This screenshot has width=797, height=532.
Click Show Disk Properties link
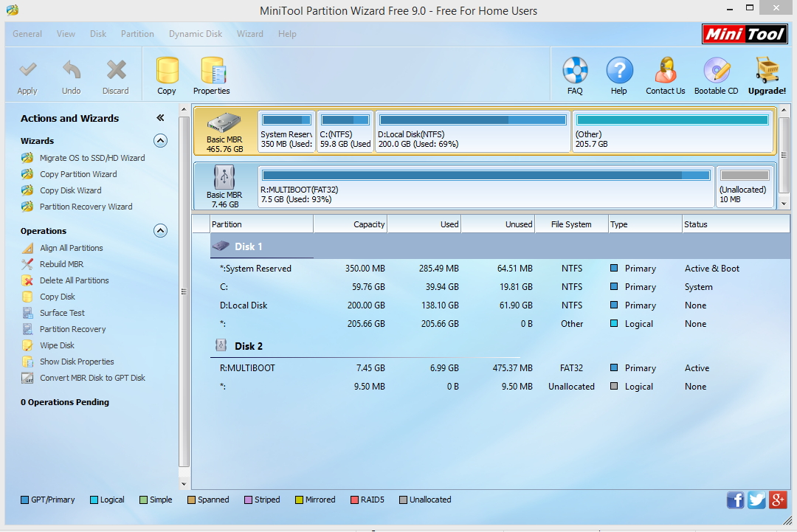[77, 362]
